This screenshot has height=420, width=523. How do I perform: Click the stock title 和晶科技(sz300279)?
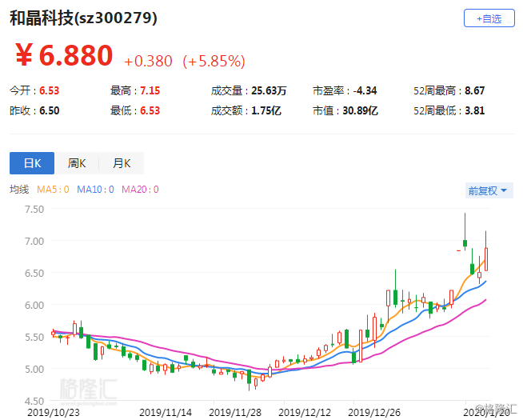pos(83,18)
